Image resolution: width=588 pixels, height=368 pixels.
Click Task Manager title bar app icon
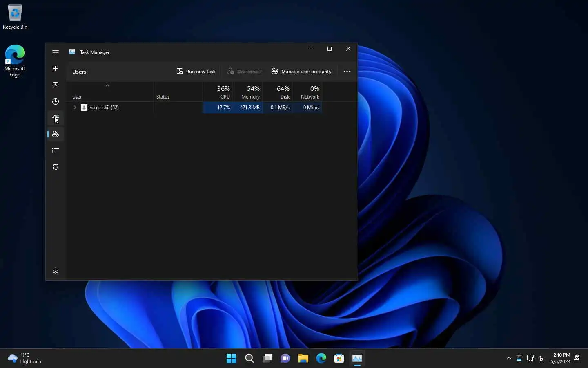point(72,52)
